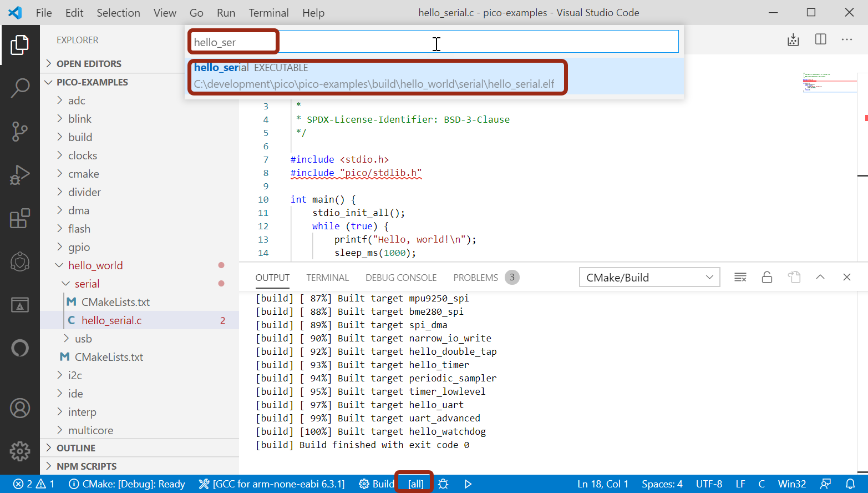Open the feedback icon in status bar

point(826,484)
